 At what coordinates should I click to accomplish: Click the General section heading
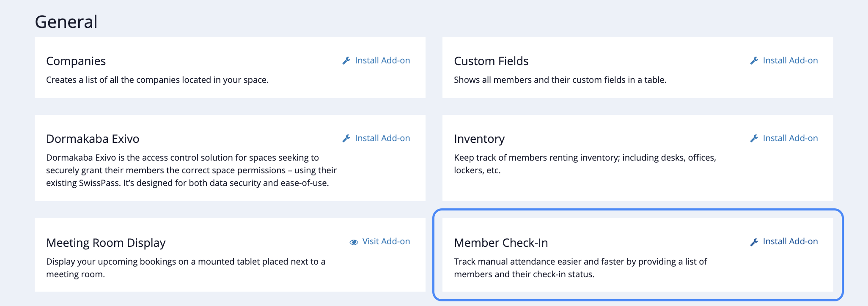click(66, 22)
